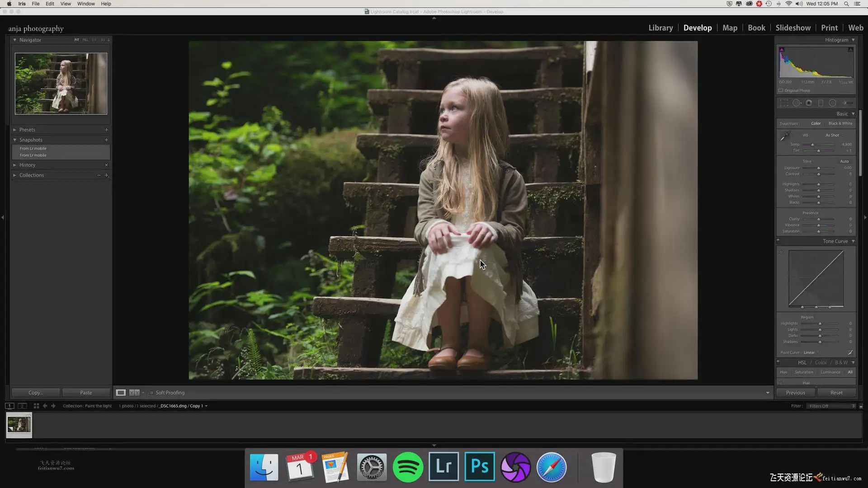Switch to the Library module
Image resolution: width=868 pixels, height=488 pixels.
pyautogui.click(x=660, y=28)
